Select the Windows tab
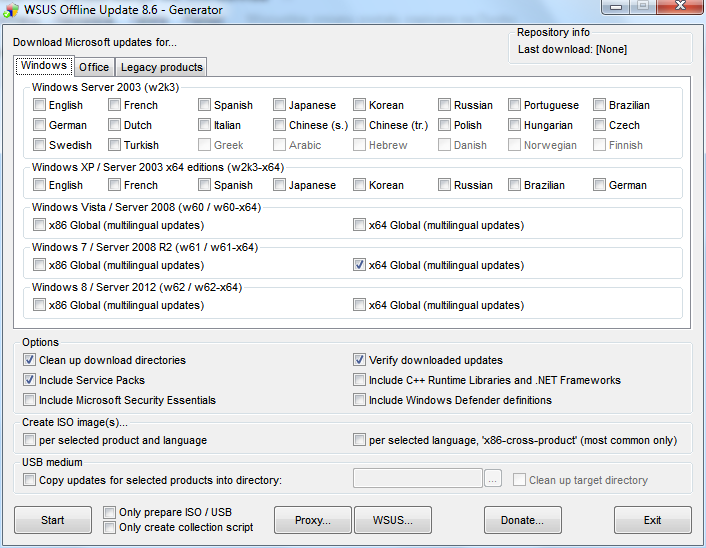Screen dimensions: 706x548 [x=44, y=66]
